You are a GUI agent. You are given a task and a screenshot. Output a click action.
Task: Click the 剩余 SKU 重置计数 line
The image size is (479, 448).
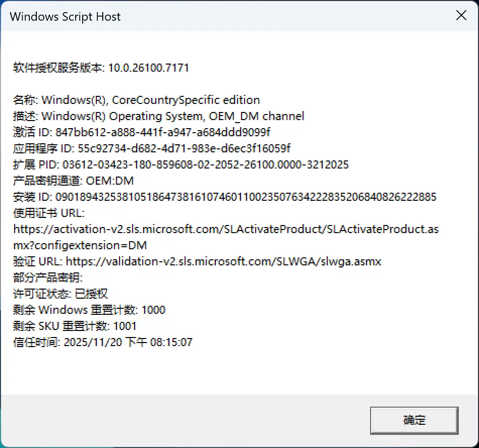click(75, 326)
